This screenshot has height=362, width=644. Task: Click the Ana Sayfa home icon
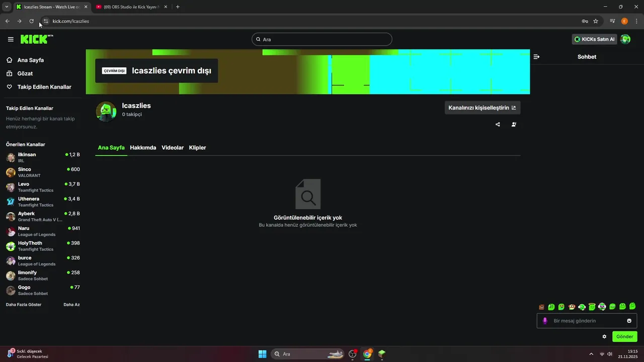click(10, 60)
